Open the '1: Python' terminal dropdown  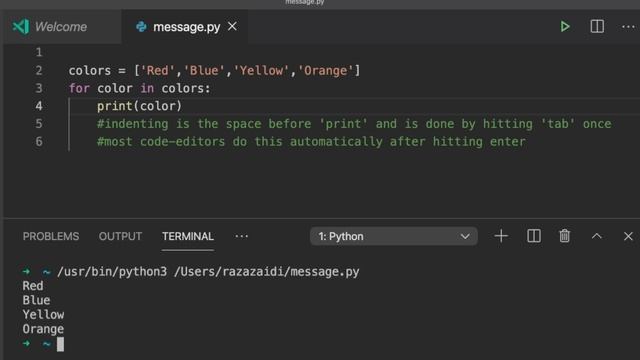(x=393, y=236)
